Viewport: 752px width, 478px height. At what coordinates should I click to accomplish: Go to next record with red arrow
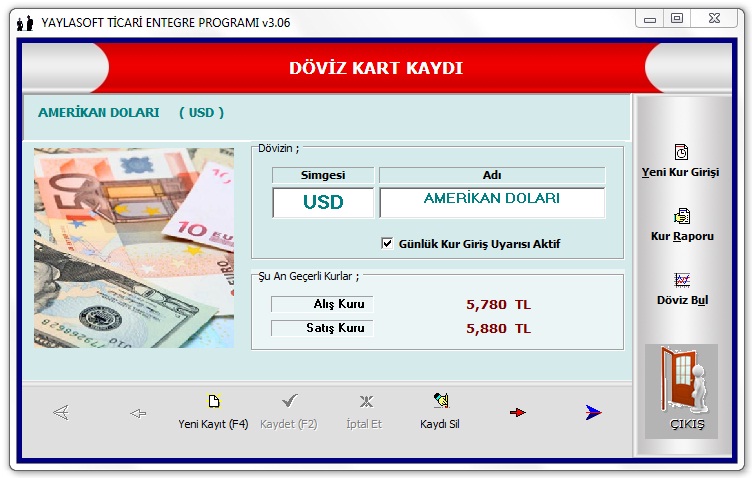click(x=517, y=412)
